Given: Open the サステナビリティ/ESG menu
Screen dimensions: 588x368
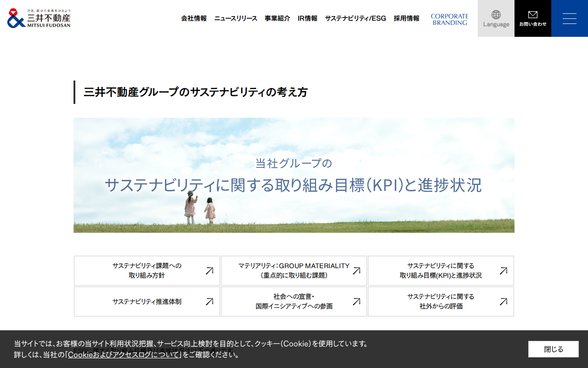Looking at the screenshot, I should tap(356, 18).
